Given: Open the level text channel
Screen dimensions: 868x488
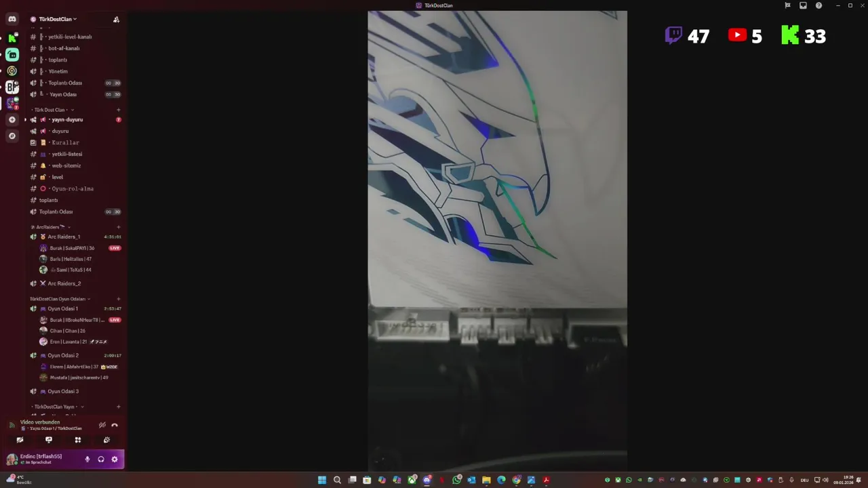Looking at the screenshot, I should (x=75, y=177).
